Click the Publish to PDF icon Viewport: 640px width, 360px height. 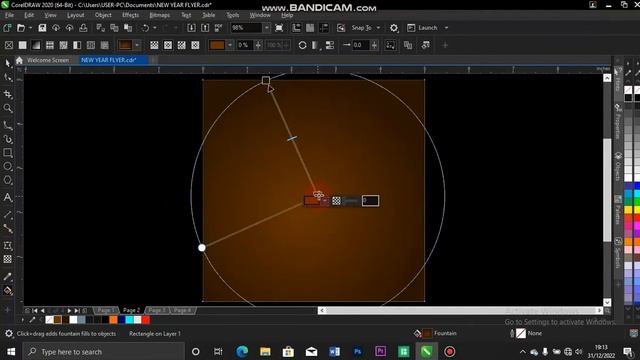pyautogui.click(x=219, y=28)
